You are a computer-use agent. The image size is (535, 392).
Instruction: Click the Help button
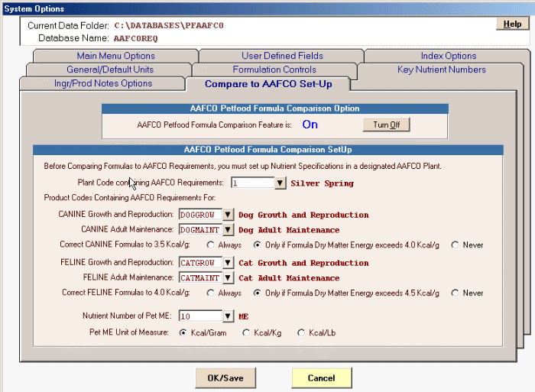click(x=512, y=24)
